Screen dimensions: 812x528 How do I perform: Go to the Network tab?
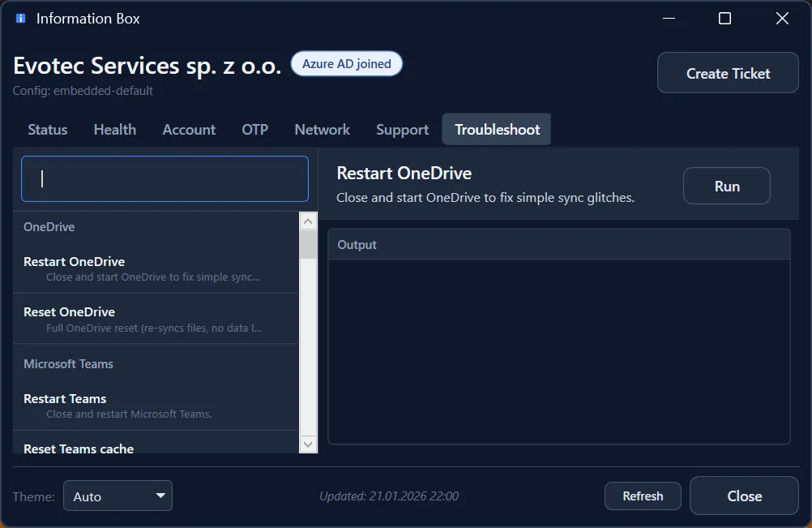[322, 130]
